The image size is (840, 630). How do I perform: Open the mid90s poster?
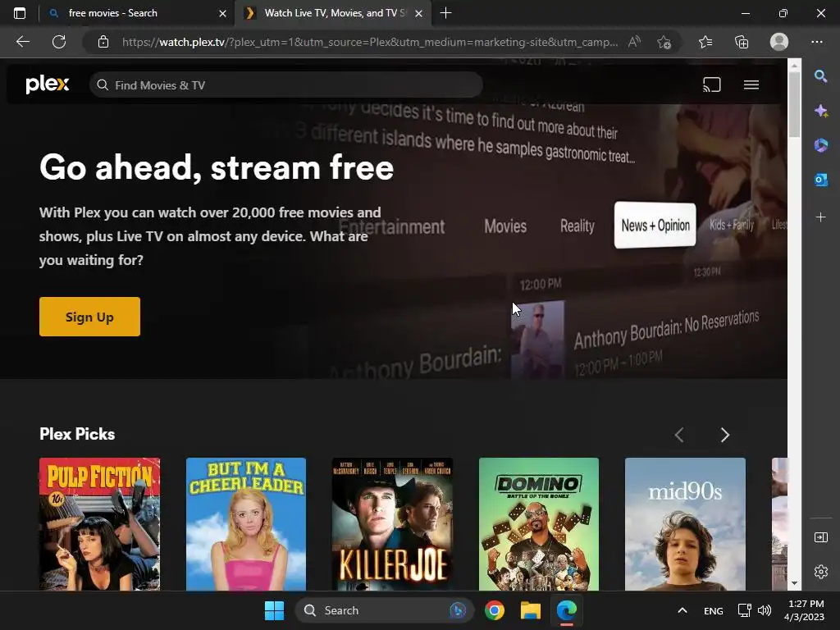point(685,524)
